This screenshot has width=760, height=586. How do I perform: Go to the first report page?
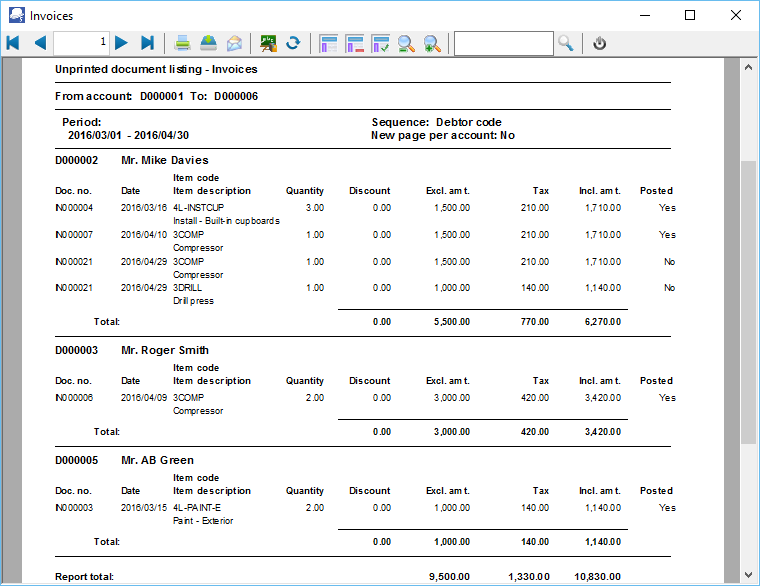13,43
